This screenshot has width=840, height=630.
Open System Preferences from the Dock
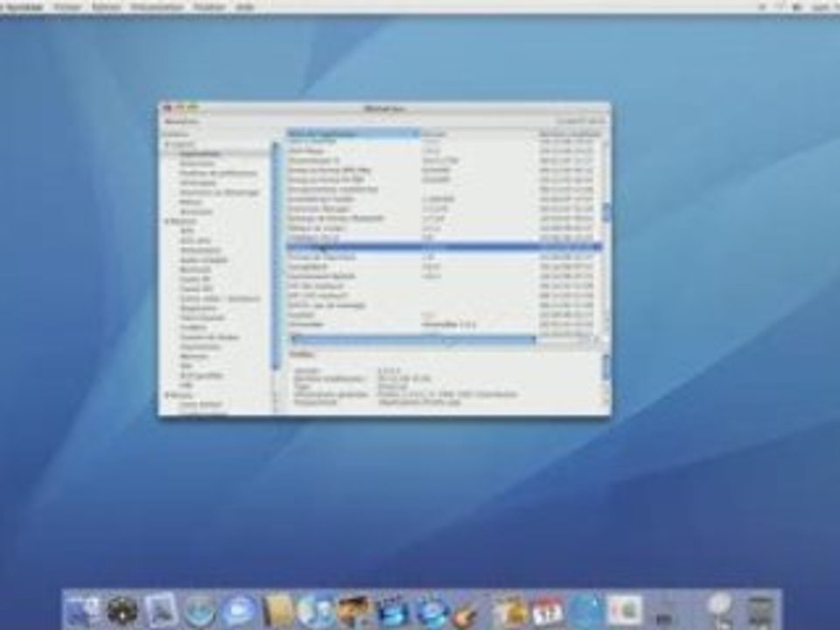pos(625,611)
